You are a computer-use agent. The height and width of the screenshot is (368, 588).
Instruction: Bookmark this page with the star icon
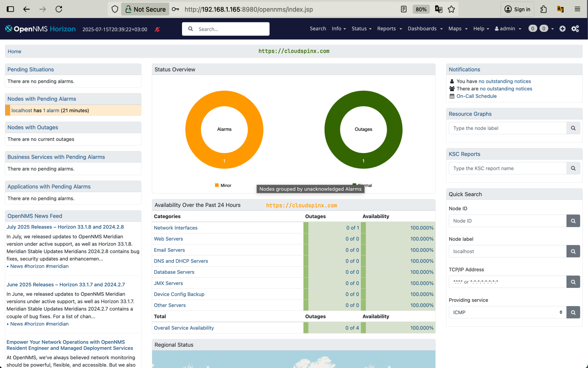pos(451,9)
